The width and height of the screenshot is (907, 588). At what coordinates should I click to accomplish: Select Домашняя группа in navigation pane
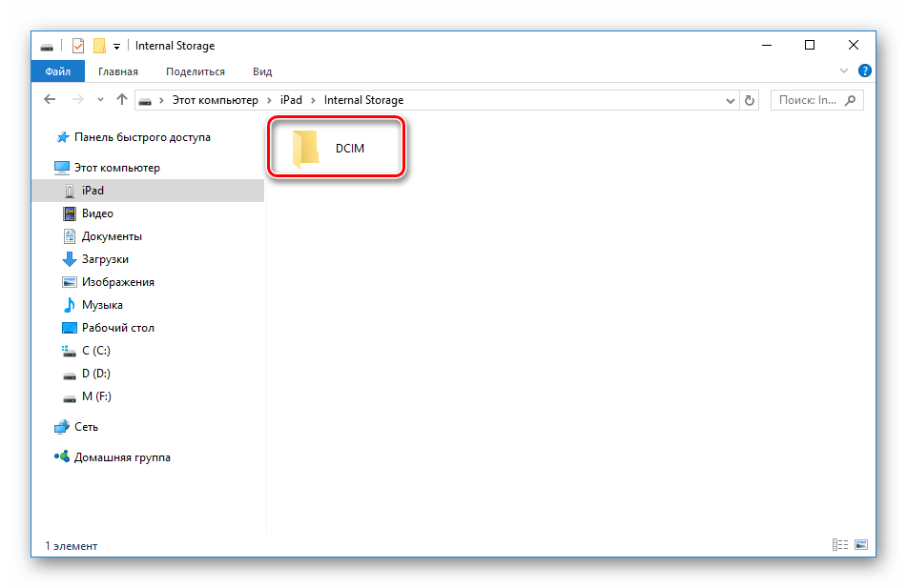(x=122, y=457)
